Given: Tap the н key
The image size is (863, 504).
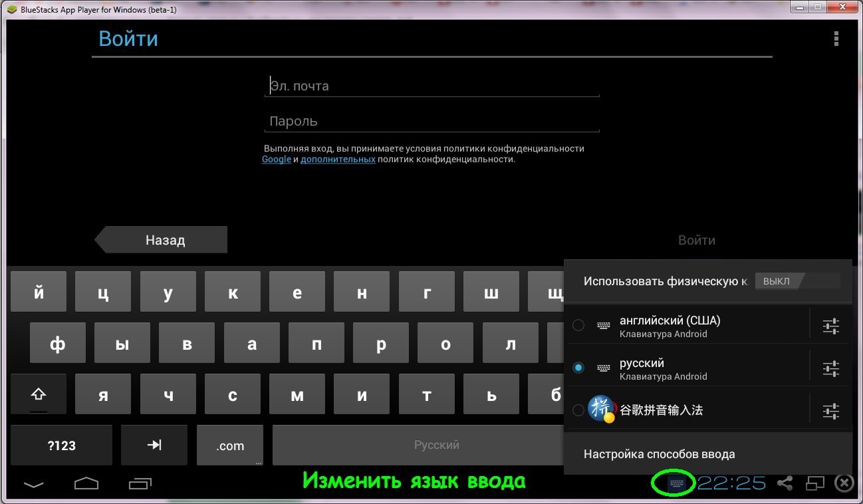Looking at the screenshot, I should click(x=362, y=292).
